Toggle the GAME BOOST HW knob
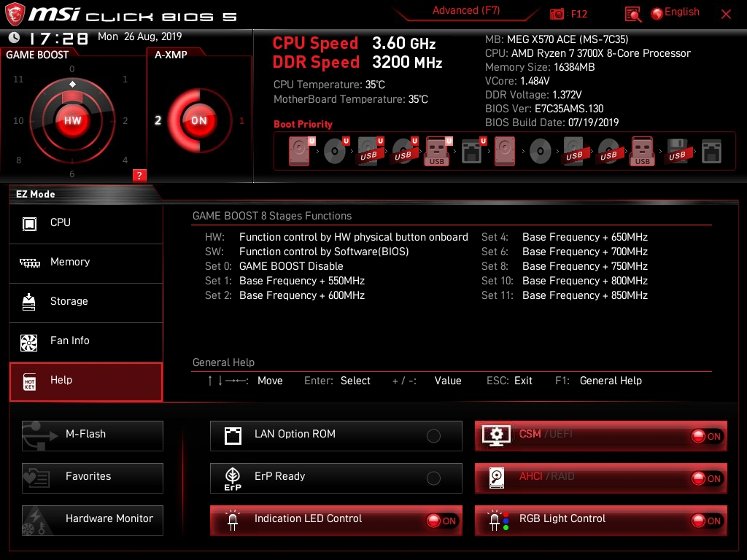Screen dimensions: 747x560 (72, 120)
